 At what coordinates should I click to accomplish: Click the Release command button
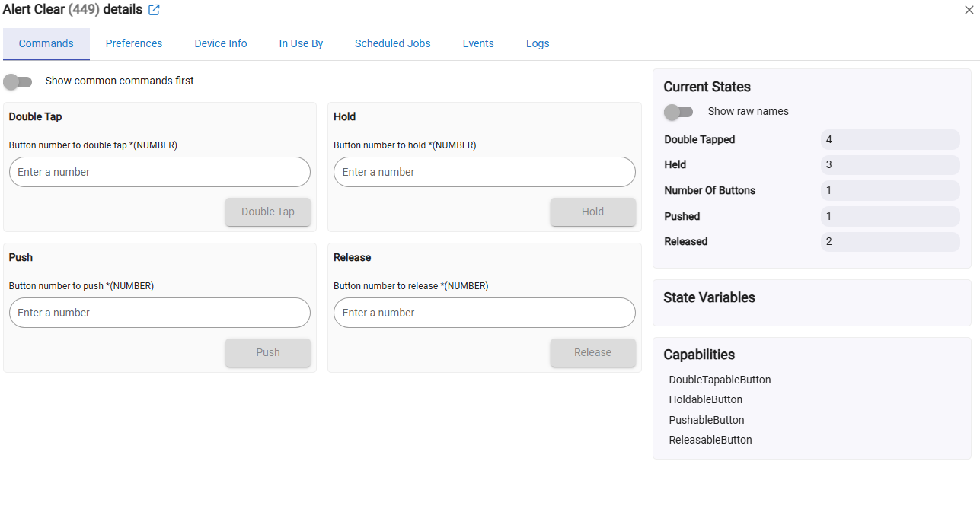pos(592,352)
